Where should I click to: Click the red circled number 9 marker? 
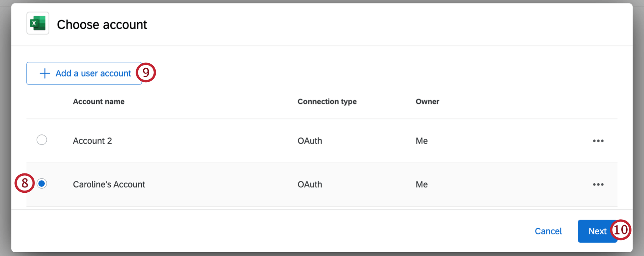[146, 72]
